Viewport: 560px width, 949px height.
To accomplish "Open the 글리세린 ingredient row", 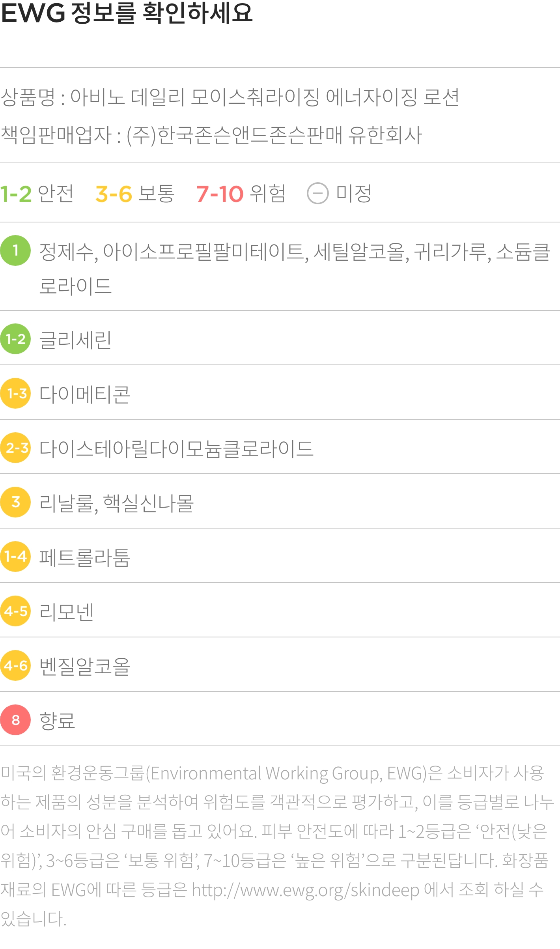I will [280, 338].
